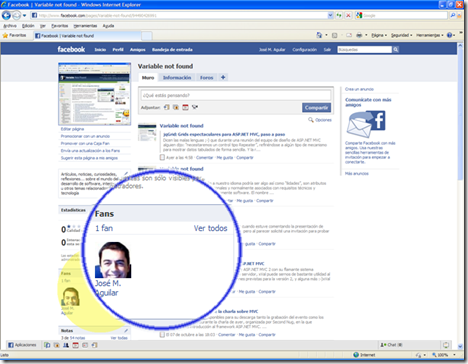The height and width of the screenshot is (364, 468).
Task: Click the magnifier icon of the Google search box
Action: (x=453, y=15)
